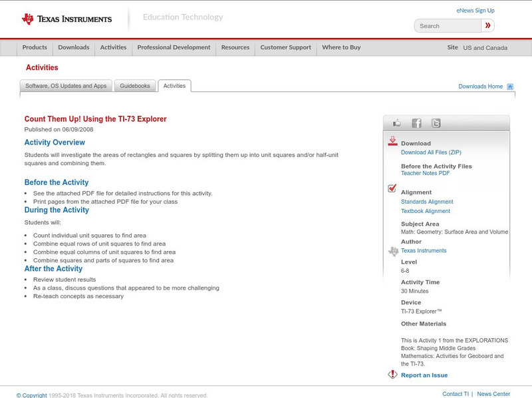This screenshot has width=532, height=398.
Task: Click 'TI-73 Explorer™' device value
Action: click(422, 311)
